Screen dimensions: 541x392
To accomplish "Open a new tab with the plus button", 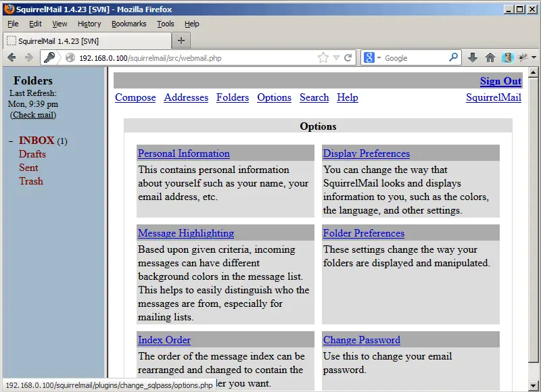I will point(181,41).
